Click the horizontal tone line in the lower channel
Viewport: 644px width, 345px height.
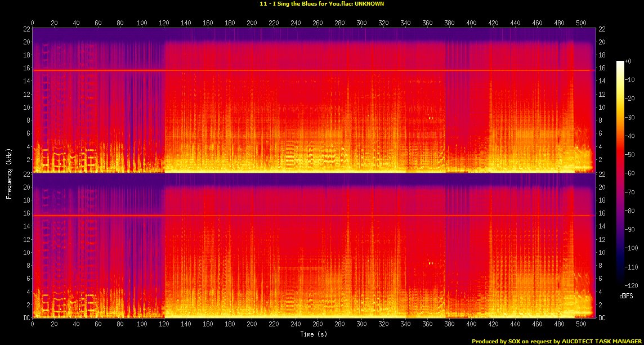click(310, 216)
